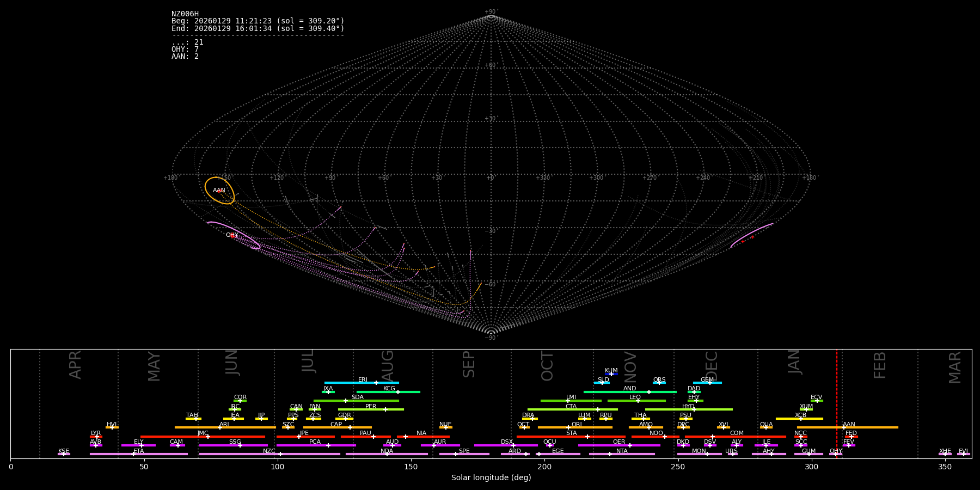Click the LYR shower marker in timeline
This screenshot has height=490, width=980.
click(x=96, y=437)
